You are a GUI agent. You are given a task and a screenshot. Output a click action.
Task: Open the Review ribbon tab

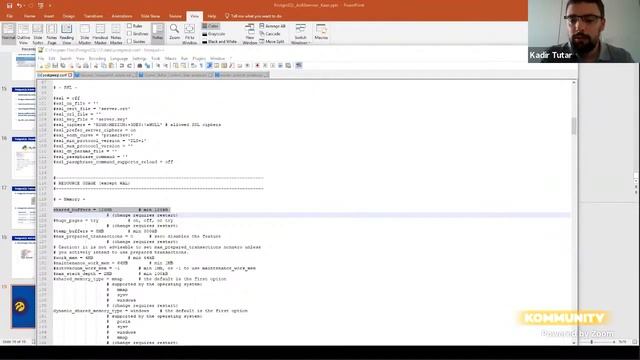click(175, 16)
